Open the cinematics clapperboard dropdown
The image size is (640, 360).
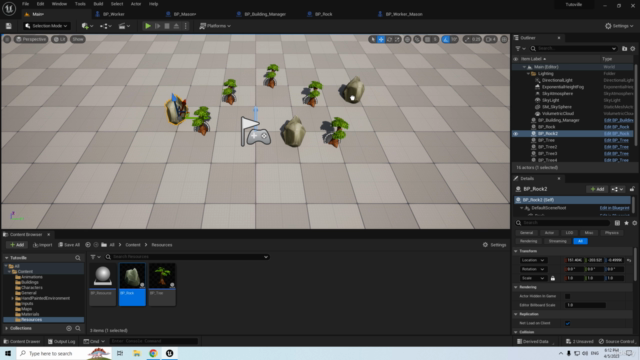(124, 26)
